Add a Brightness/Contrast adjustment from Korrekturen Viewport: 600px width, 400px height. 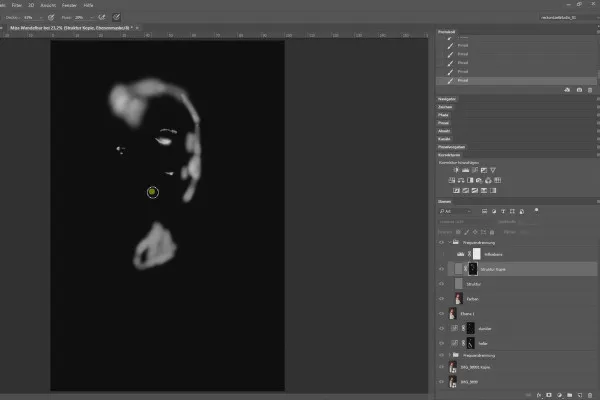(456, 170)
